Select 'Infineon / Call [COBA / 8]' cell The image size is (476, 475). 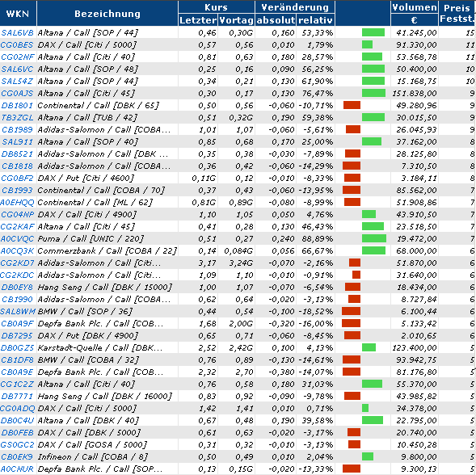pyautogui.click(x=107, y=457)
